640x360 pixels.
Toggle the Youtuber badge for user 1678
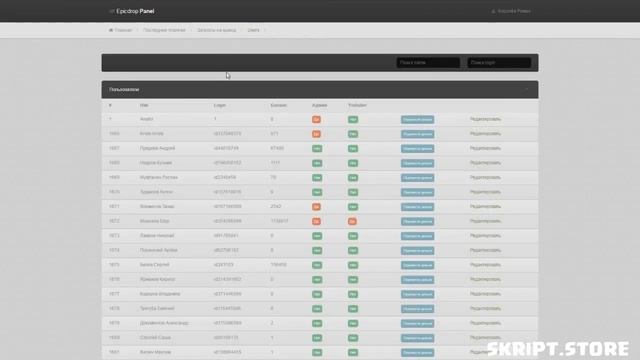(353, 309)
